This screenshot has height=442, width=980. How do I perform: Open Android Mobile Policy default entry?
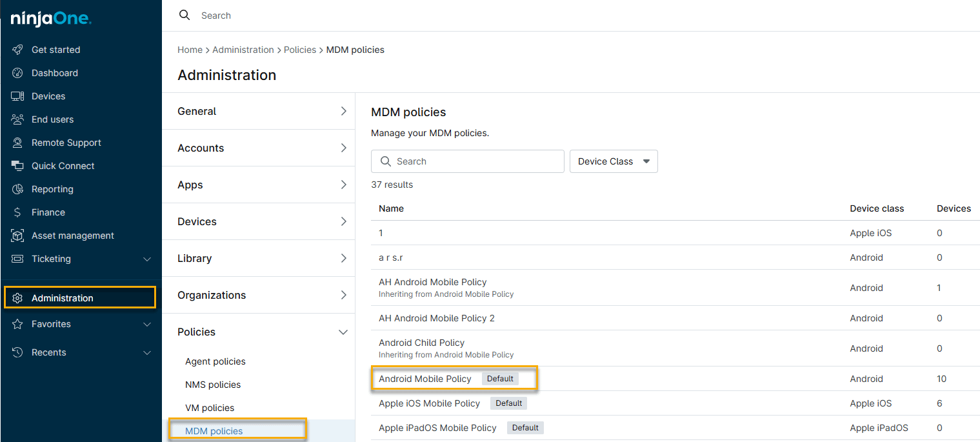(x=425, y=379)
